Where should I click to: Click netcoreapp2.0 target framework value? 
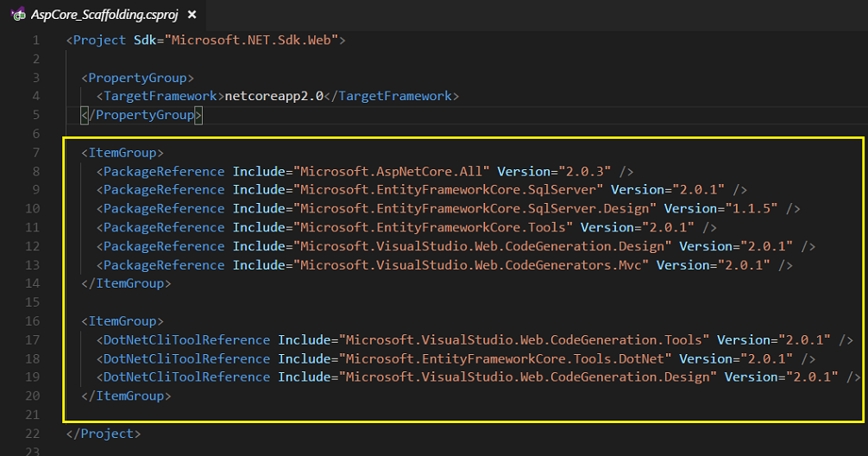pyautogui.click(x=274, y=97)
